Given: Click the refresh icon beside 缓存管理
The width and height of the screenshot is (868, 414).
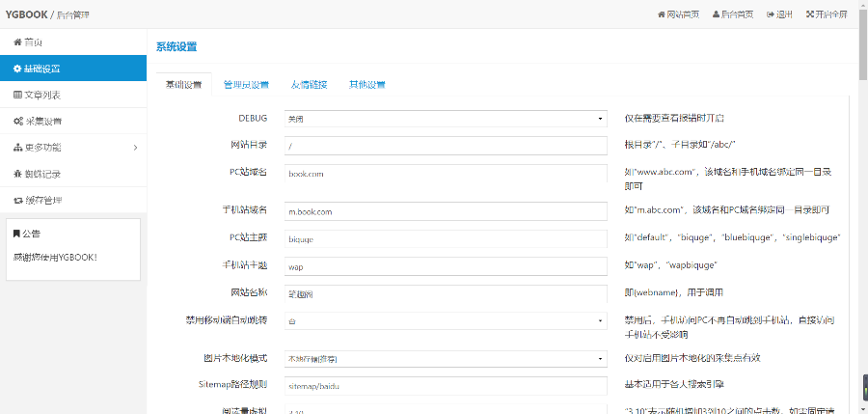Looking at the screenshot, I should pyautogui.click(x=17, y=200).
